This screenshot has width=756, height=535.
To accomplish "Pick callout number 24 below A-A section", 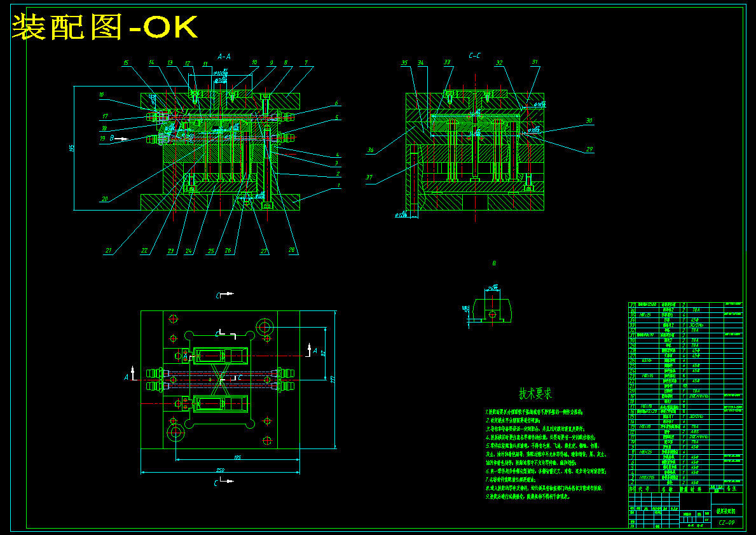I will point(188,251).
